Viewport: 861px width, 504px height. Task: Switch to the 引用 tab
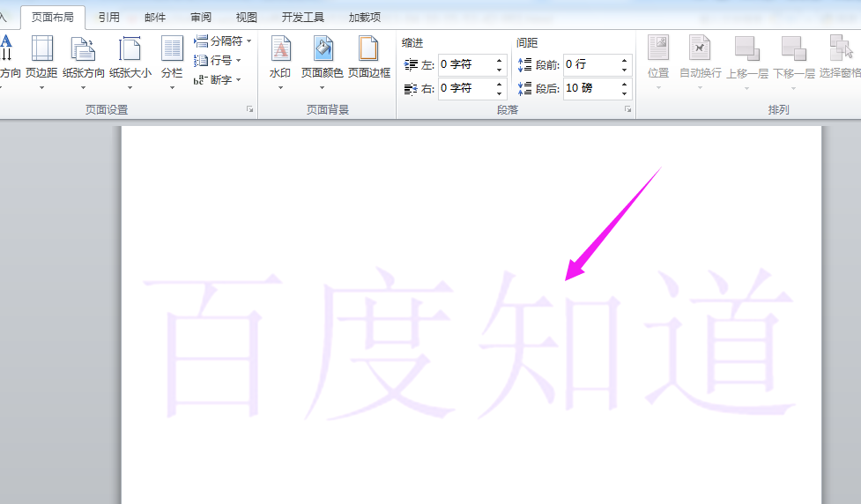tap(108, 18)
